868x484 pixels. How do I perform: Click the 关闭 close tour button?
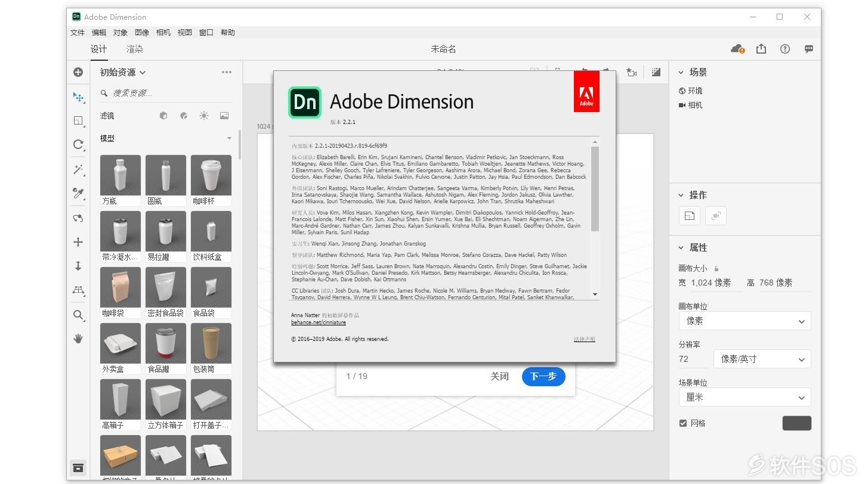pos(499,376)
